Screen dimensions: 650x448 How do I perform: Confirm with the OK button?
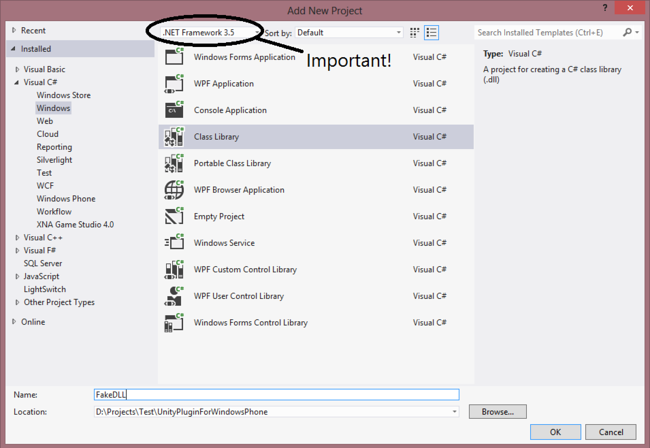[555, 432]
